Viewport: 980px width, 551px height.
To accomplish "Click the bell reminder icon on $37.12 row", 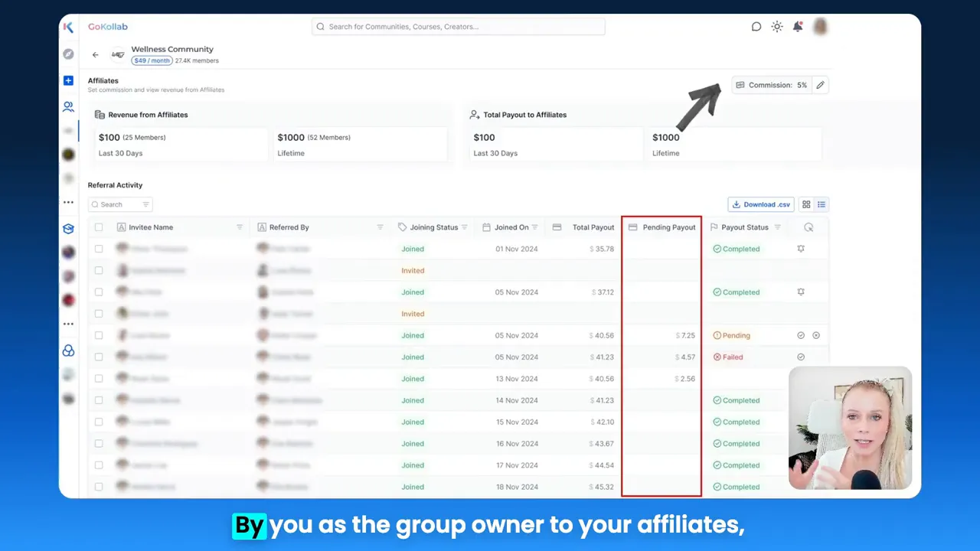I will pyautogui.click(x=801, y=292).
